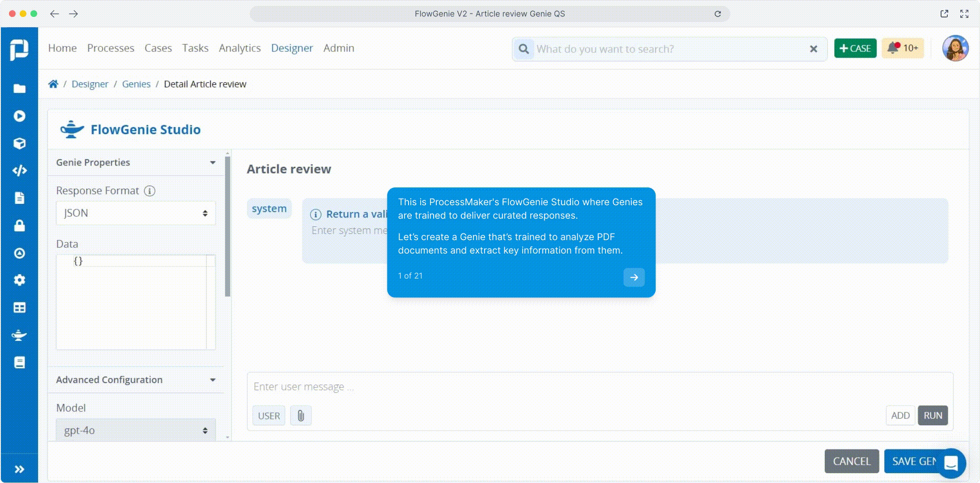Open the table grid icon in sidebar

coord(19,308)
